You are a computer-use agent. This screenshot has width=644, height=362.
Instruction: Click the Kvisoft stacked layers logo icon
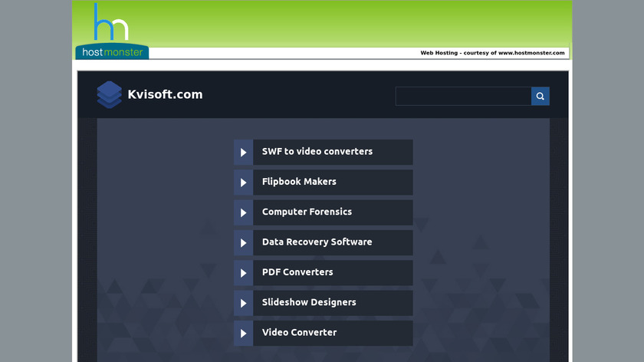pyautogui.click(x=109, y=94)
